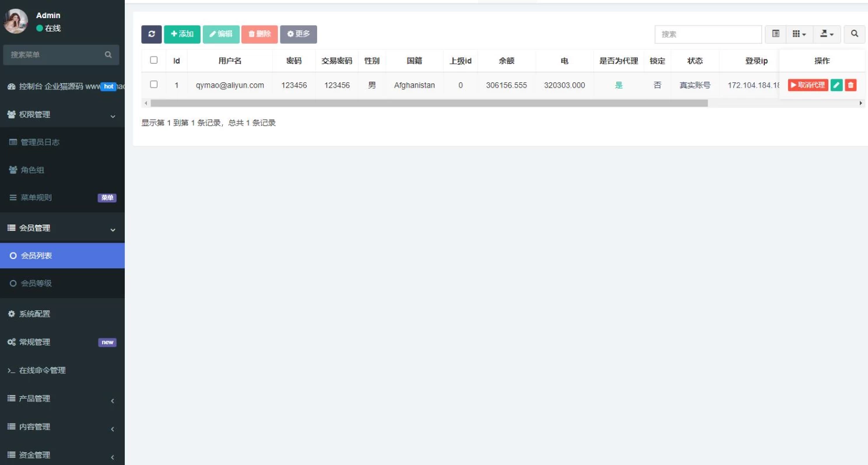Click the green 添加 button
868x465 pixels.
click(x=182, y=34)
